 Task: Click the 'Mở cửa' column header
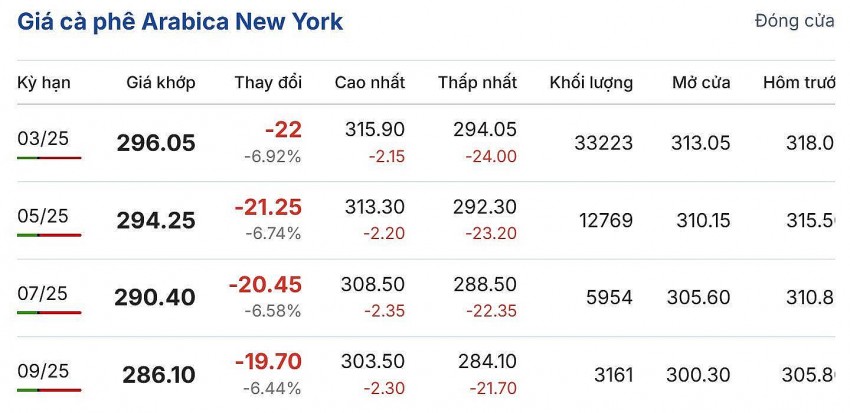(x=701, y=83)
